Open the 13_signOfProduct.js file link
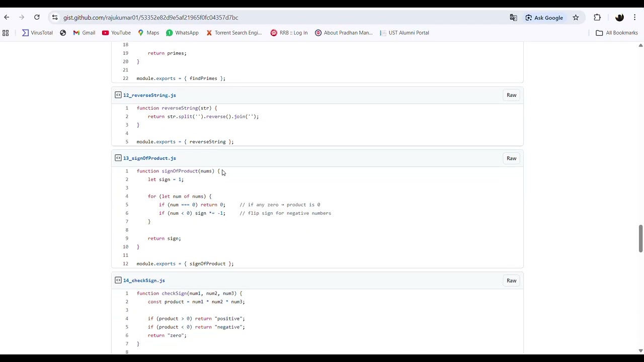Viewport: 644px width, 362px height. pyautogui.click(x=149, y=158)
